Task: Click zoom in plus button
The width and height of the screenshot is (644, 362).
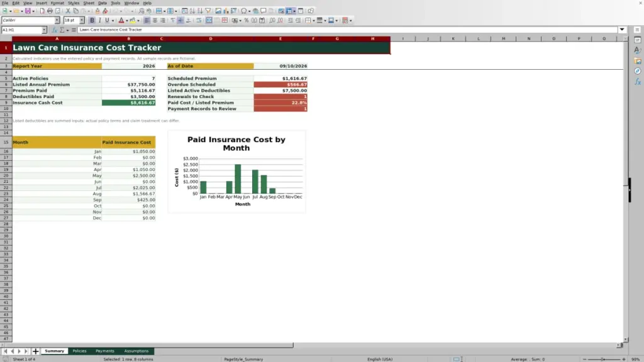Action: pyautogui.click(x=624, y=359)
